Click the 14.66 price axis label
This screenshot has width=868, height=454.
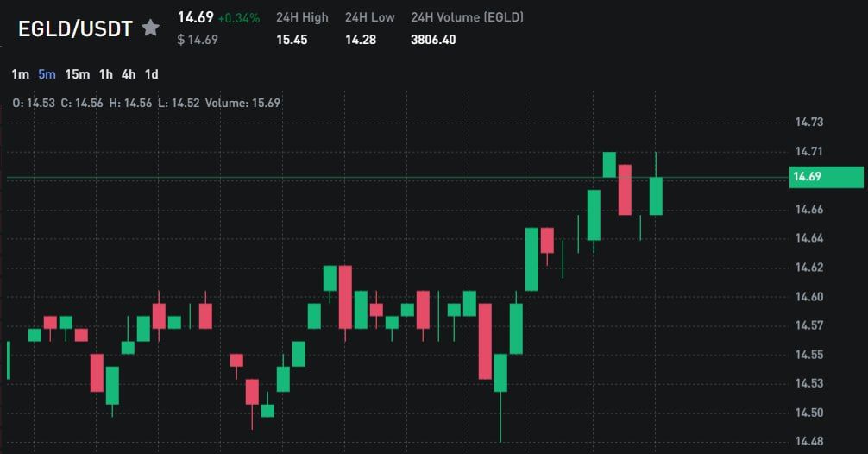tap(809, 210)
